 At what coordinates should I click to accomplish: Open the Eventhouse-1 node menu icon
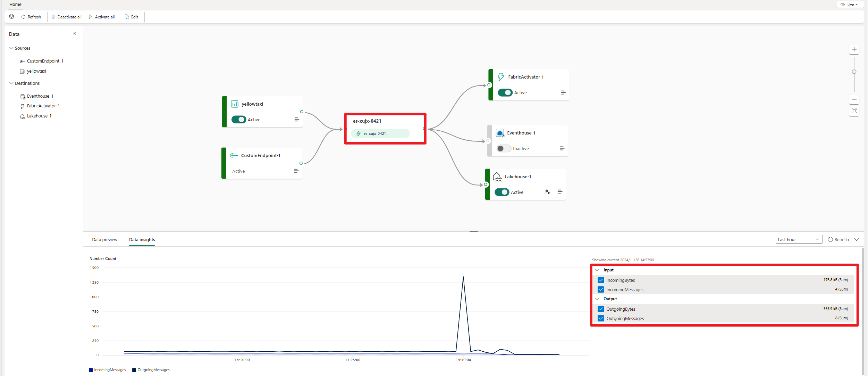click(x=562, y=148)
